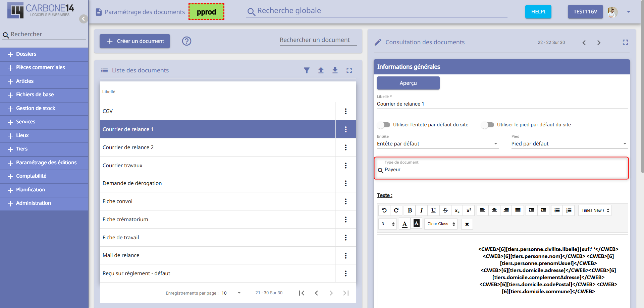
Task: Toggle bold formatting in editor
Action: (x=410, y=210)
